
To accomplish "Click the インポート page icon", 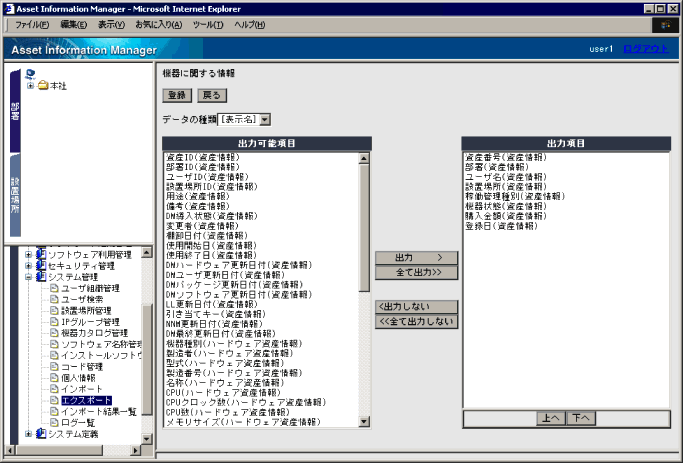I will coord(54,389).
